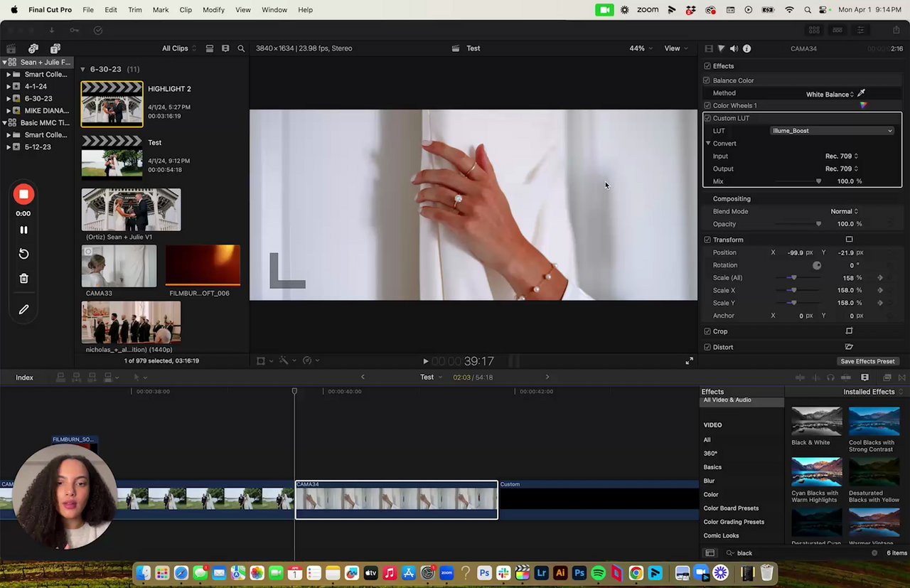Click the Share export icon
The image size is (910, 588).
point(896,30)
